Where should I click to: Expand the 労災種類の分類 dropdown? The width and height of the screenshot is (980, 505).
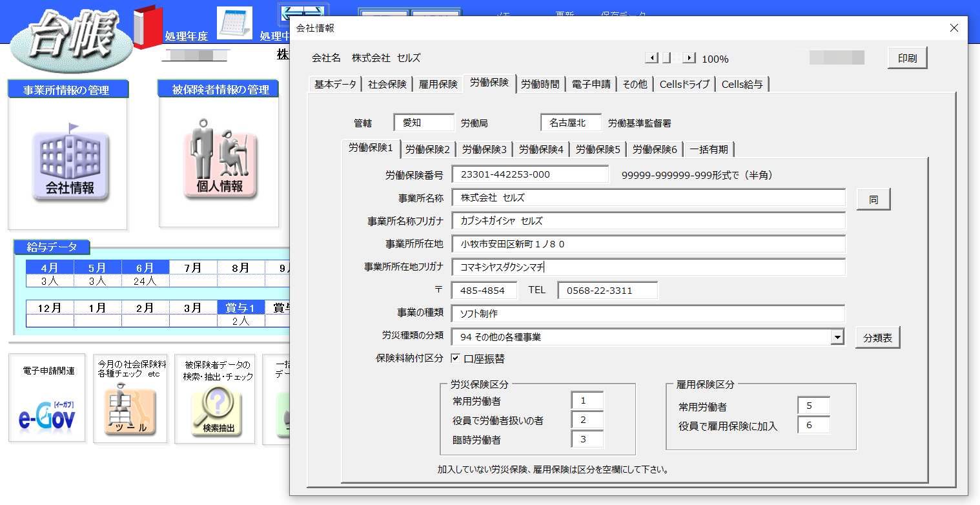[837, 336]
